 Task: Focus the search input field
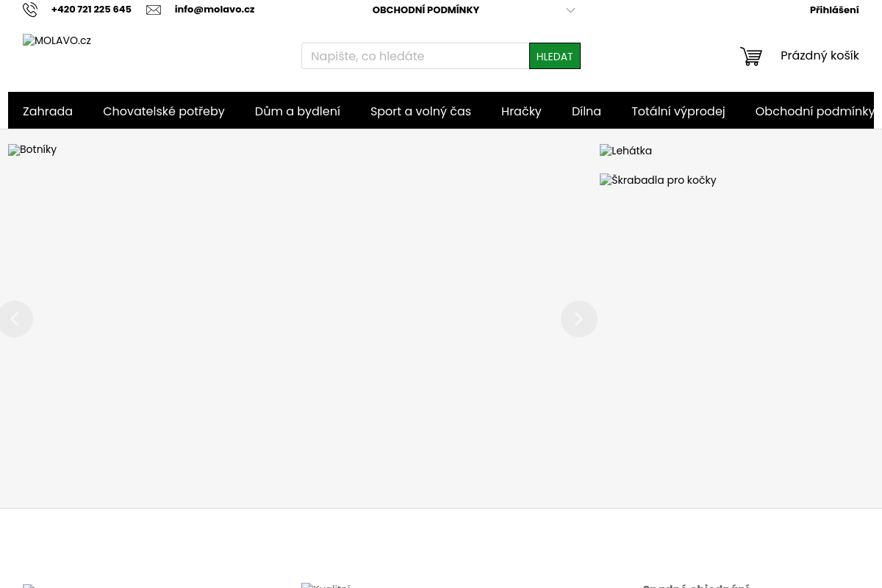[x=415, y=56]
